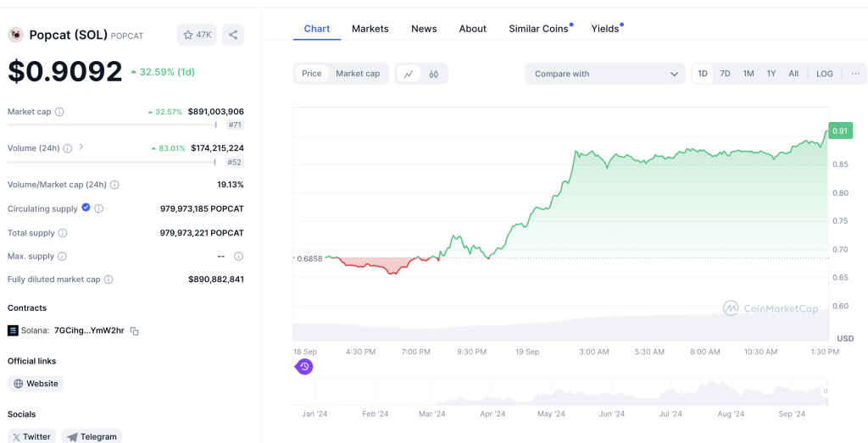
Task: Click the Volume rank #52 badge
Action: (236, 162)
